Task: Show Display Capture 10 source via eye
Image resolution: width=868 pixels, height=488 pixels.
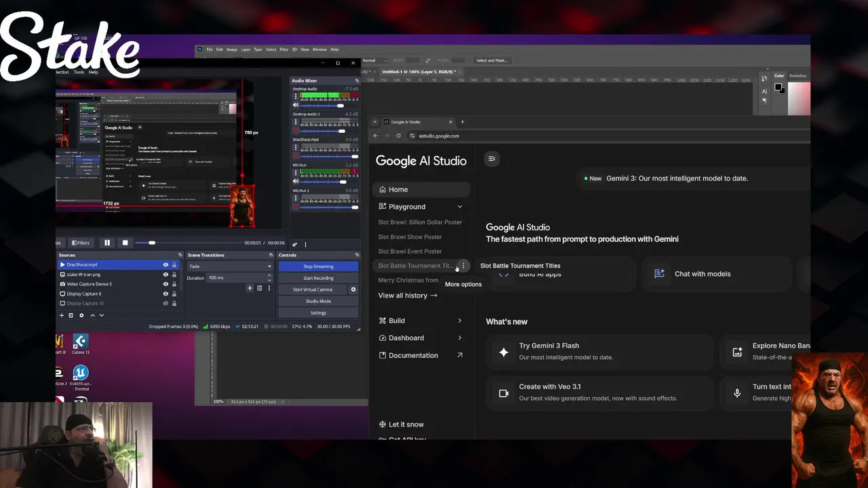Action: 165,303
